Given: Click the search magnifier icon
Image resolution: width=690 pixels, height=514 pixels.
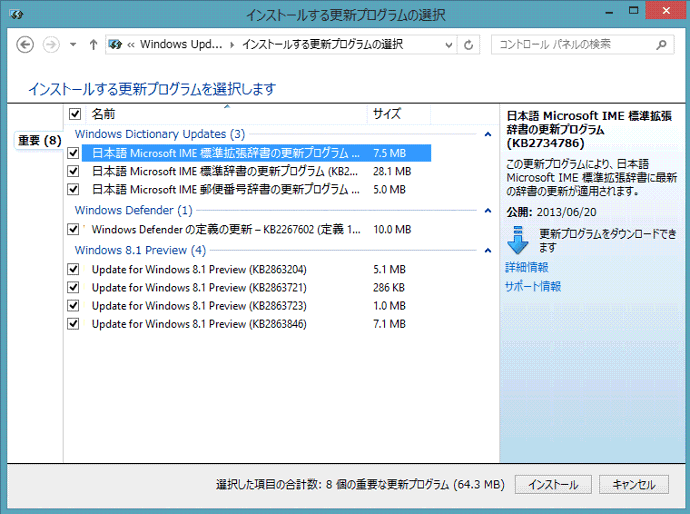Looking at the screenshot, I should point(661,44).
